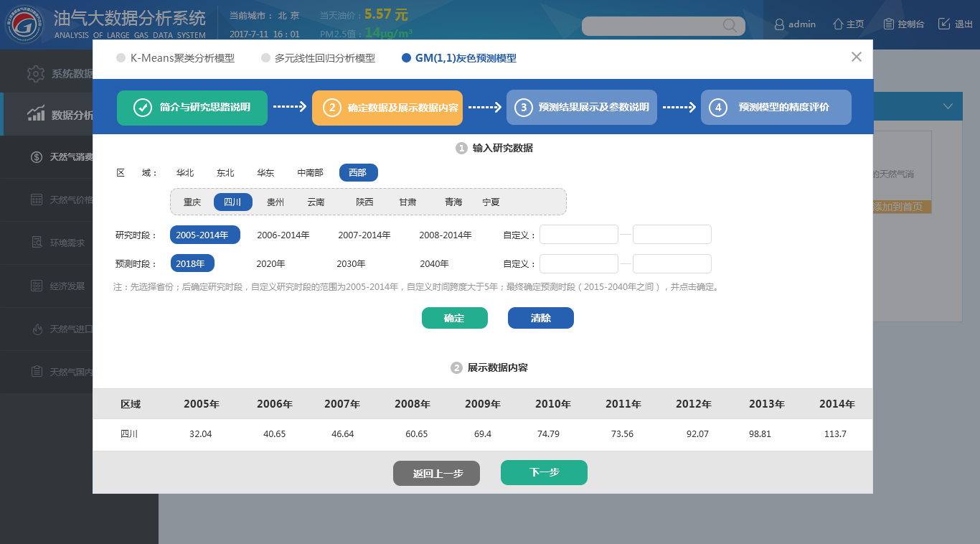The width and height of the screenshot is (980, 544).
Task: Click the search magnifier icon
Action: pos(730,26)
